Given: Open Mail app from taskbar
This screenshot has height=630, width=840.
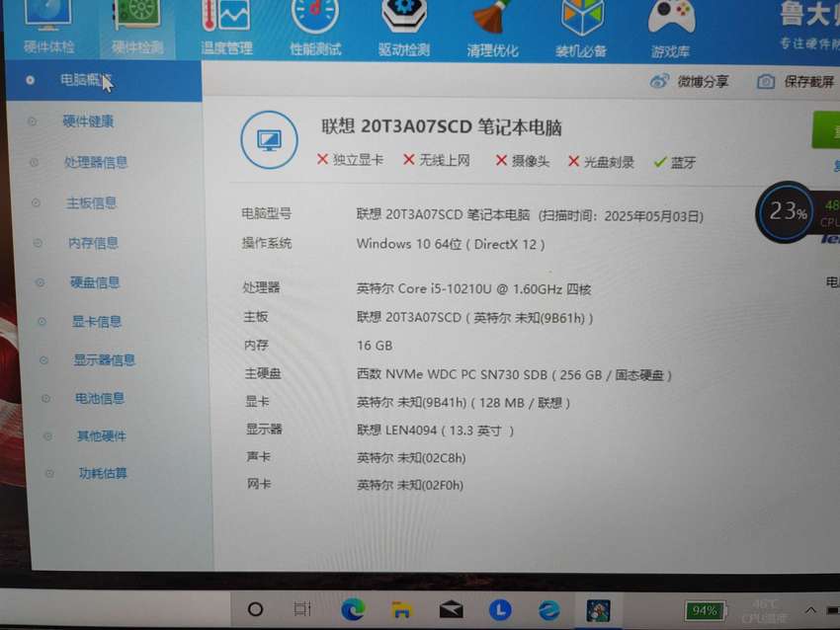Looking at the screenshot, I should [451, 610].
